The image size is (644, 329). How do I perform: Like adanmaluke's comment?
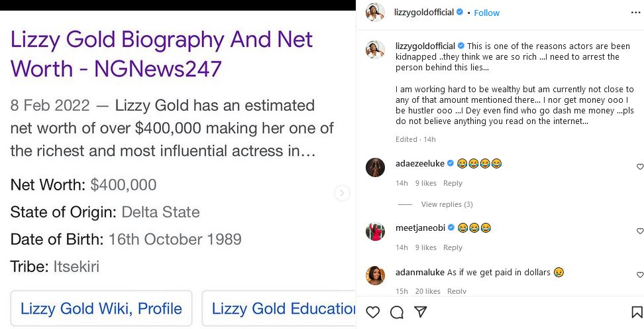pos(639,275)
